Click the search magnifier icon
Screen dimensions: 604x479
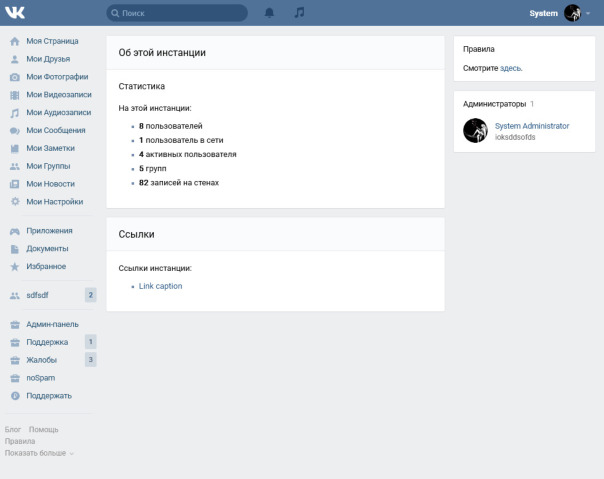[x=115, y=13]
